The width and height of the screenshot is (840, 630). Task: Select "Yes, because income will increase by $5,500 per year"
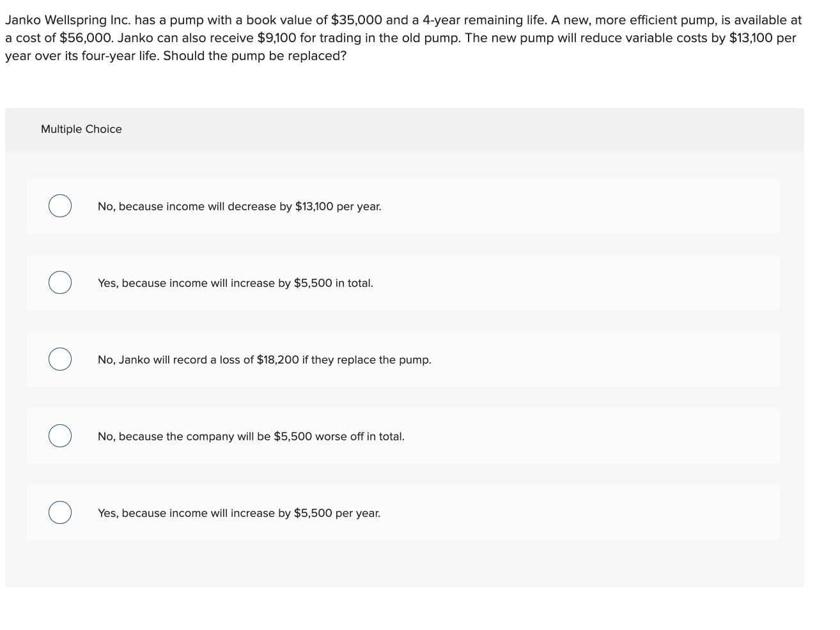pos(60,512)
